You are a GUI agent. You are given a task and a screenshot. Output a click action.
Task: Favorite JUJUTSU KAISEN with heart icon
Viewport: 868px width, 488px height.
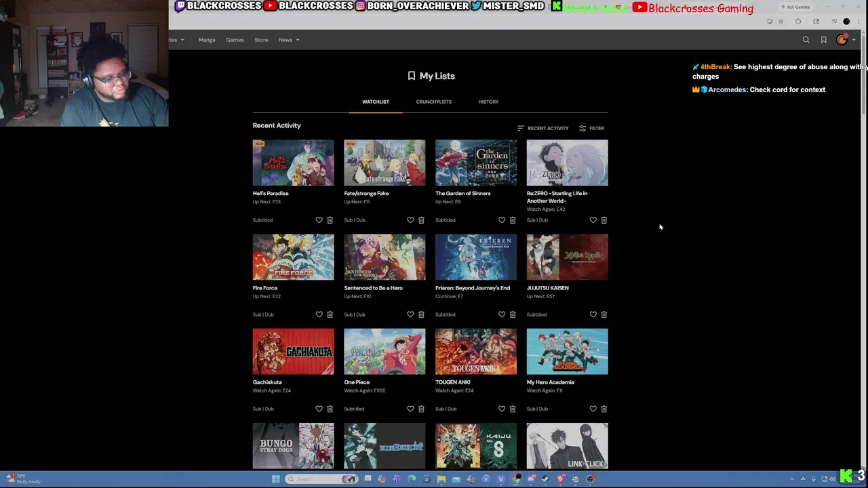[x=593, y=314]
